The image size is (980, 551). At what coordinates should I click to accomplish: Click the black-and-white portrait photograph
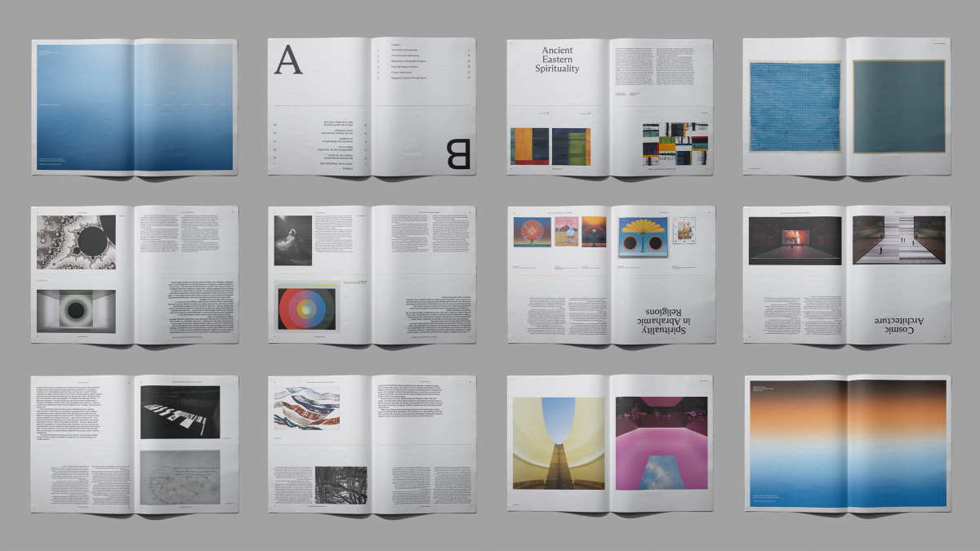coord(293,241)
